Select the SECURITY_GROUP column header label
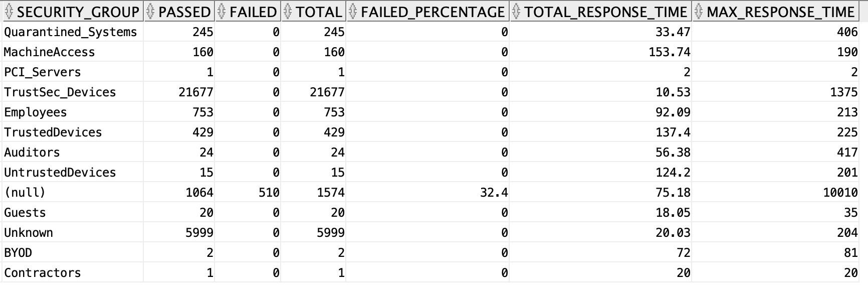 [78, 12]
